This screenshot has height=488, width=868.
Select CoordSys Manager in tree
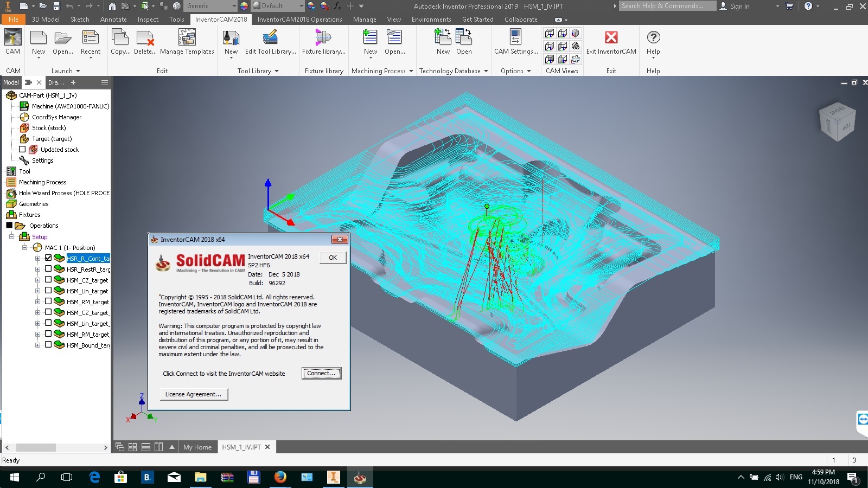point(56,117)
